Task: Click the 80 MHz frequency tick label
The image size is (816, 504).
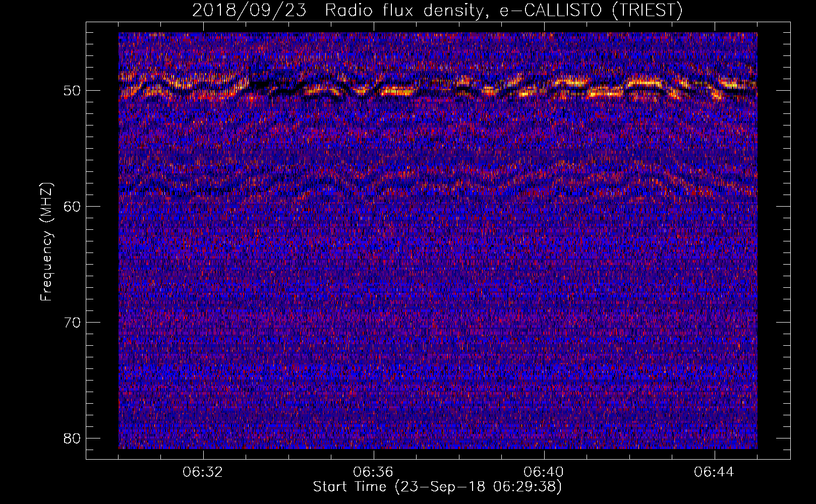Action: [x=73, y=438]
